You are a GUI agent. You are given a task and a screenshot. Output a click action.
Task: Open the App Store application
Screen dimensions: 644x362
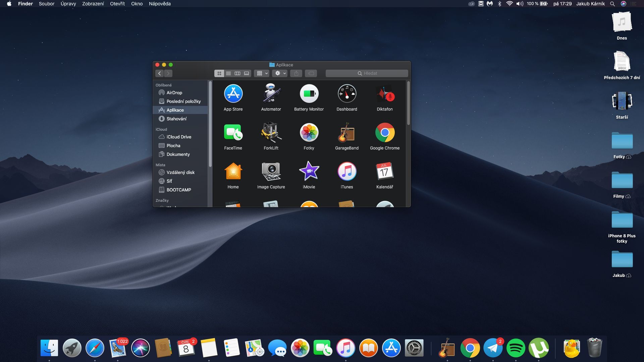coord(233,94)
